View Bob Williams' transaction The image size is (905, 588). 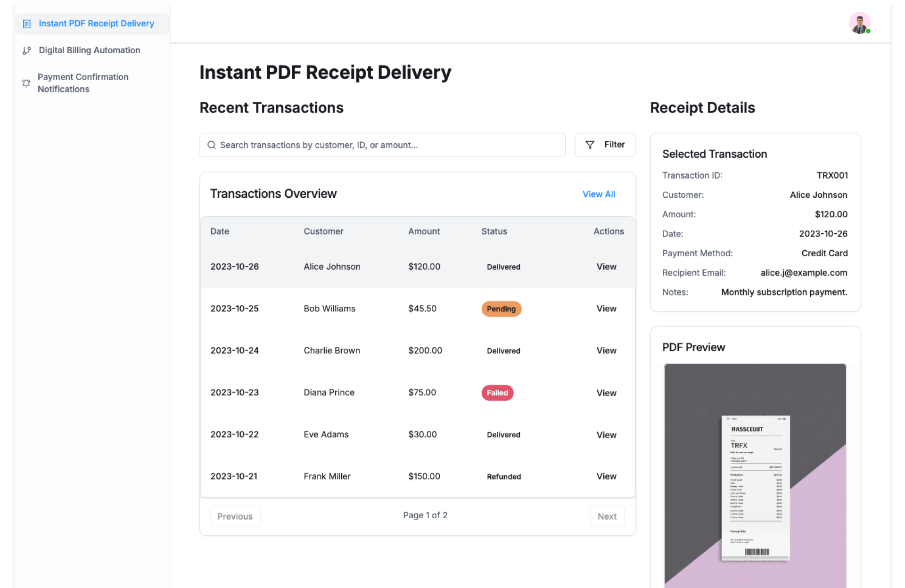[606, 309]
